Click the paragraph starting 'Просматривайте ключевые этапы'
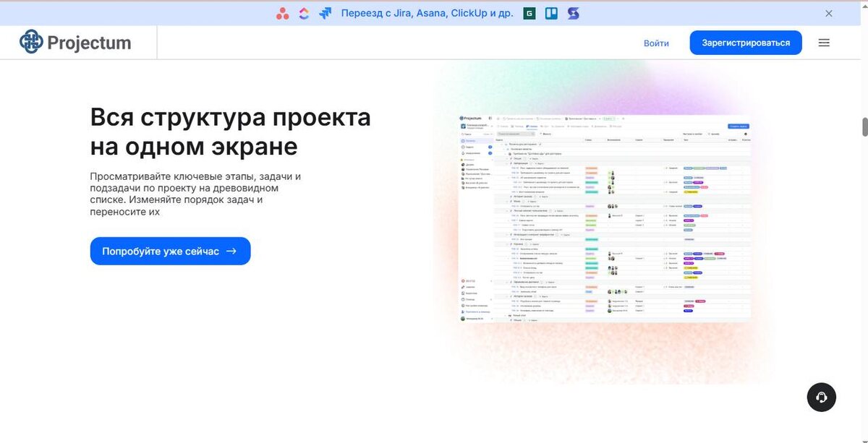868x443 pixels. pos(195,194)
